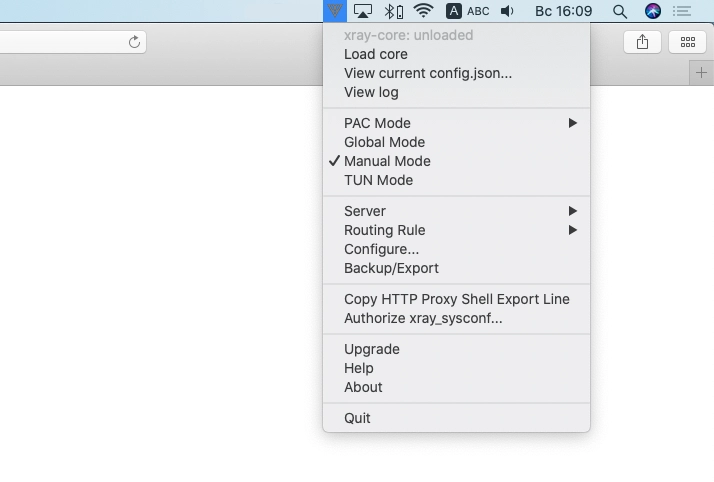
Task: Open Bluetooth status icon in menu bar
Action: click(x=393, y=11)
